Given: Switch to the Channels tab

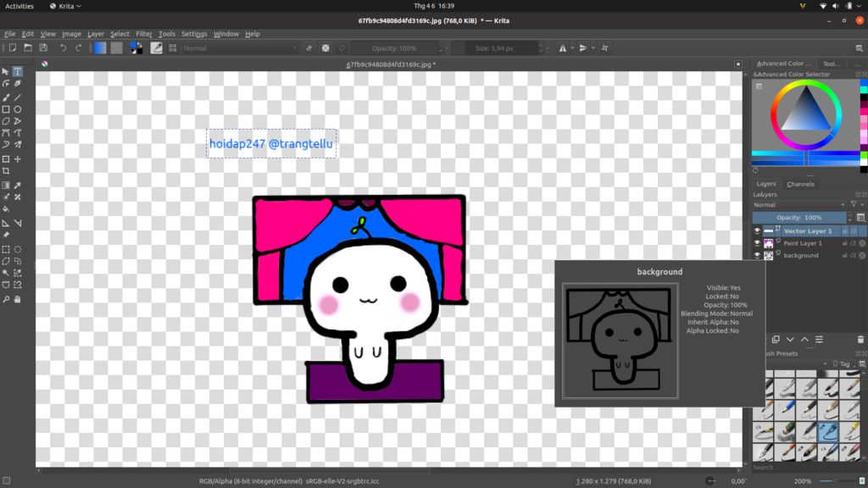Looking at the screenshot, I should tap(800, 184).
